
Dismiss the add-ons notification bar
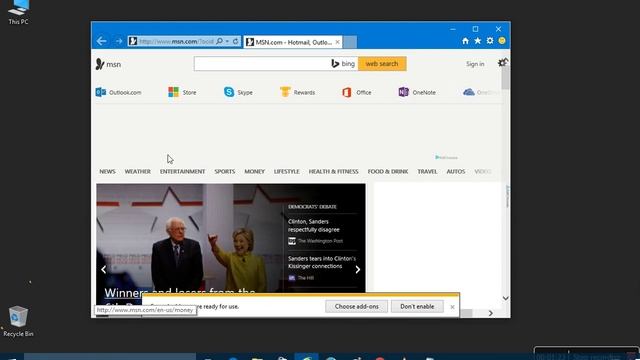452,307
